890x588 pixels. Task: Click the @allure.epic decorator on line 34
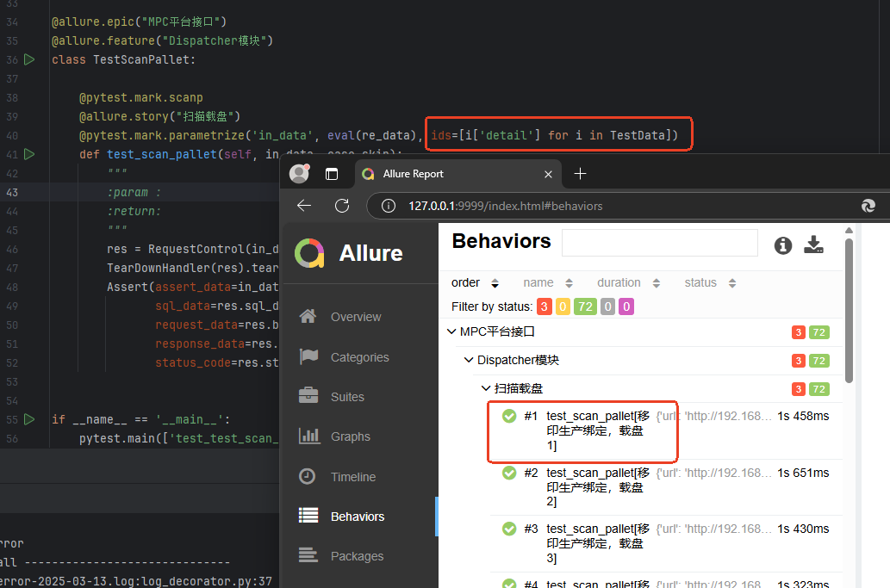[x=93, y=22]
